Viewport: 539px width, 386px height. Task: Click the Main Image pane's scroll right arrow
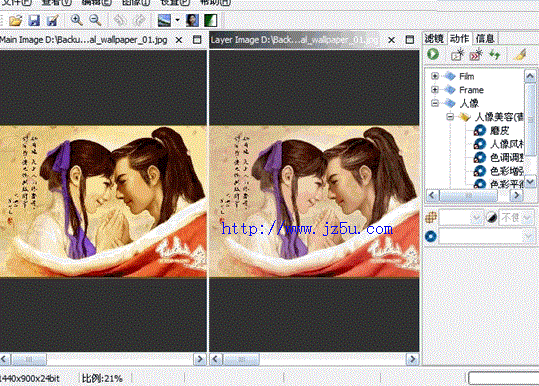tap(200, 360)
